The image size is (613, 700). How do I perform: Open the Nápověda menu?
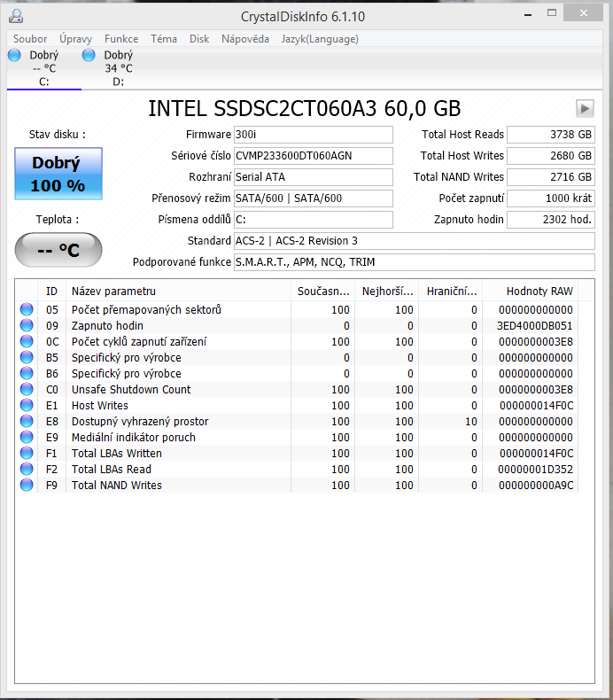click(245, 39)
